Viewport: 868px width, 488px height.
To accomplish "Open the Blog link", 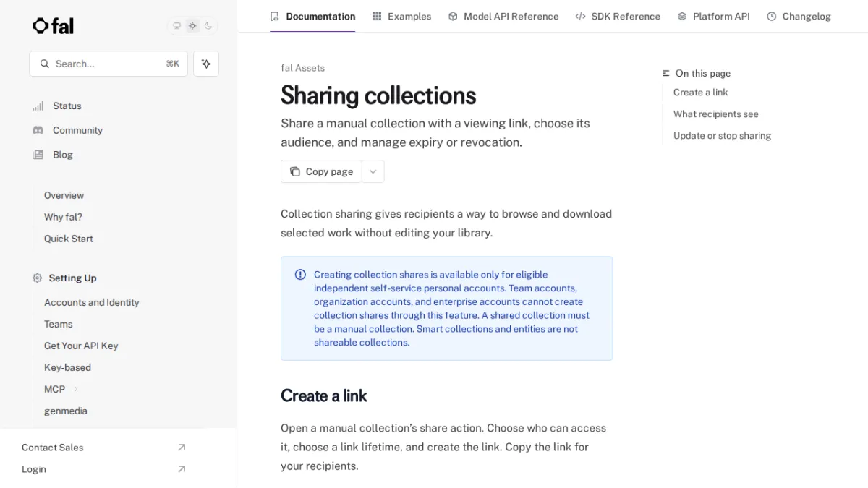I will pyautogui.click(x=63, y=155).
